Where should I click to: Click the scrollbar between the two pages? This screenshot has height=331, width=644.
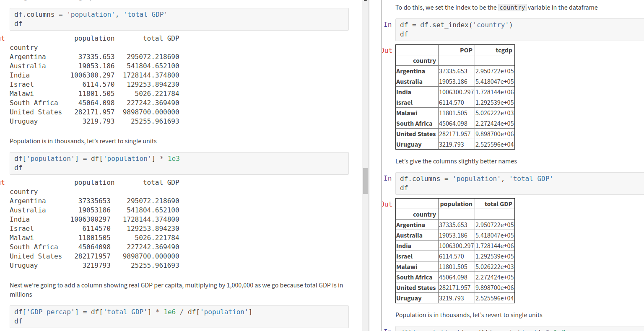(363, 180)
